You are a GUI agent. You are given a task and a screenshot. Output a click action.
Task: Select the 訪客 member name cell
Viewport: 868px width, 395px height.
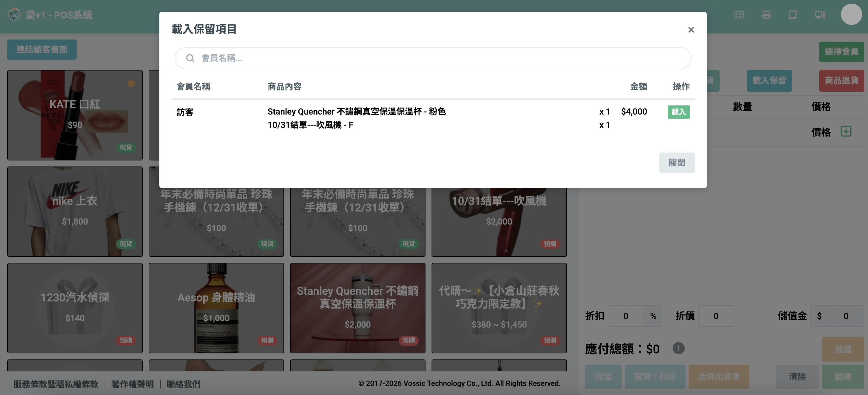coord(185,112)
